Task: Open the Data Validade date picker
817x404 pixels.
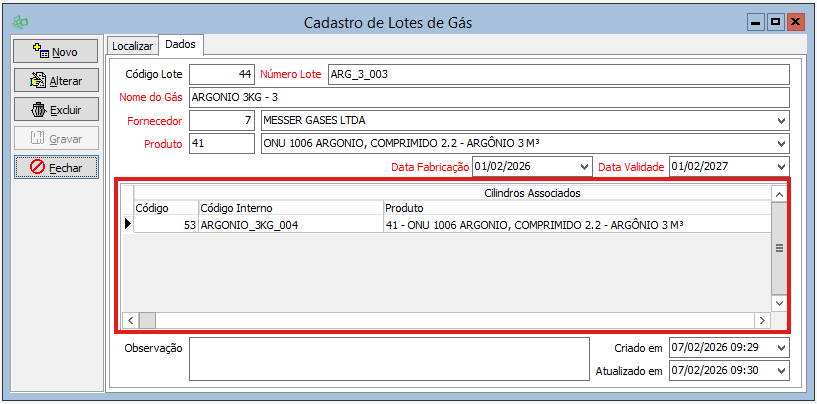Action: 780,167
